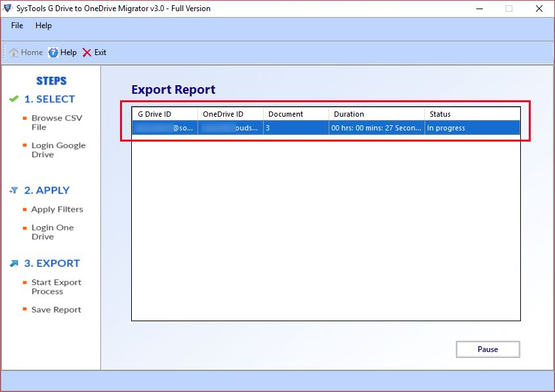The image size is (555, 392).
Task: Click Start Export Process step
Action: click(56, 287)
